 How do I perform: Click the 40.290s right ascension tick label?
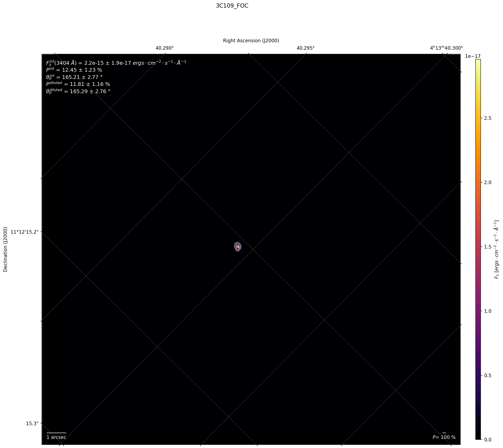pyautogui.click(x=164, y=48)
